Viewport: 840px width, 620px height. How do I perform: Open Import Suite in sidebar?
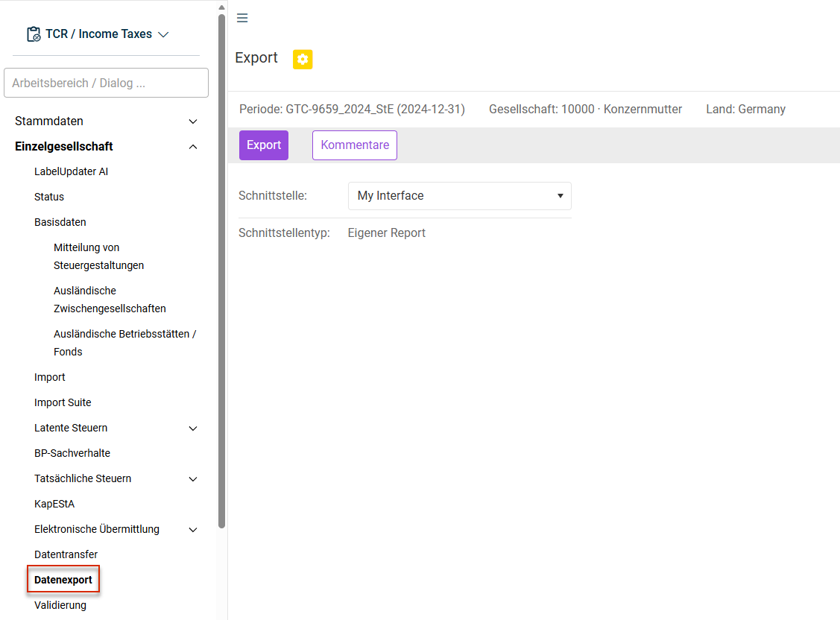63,402
